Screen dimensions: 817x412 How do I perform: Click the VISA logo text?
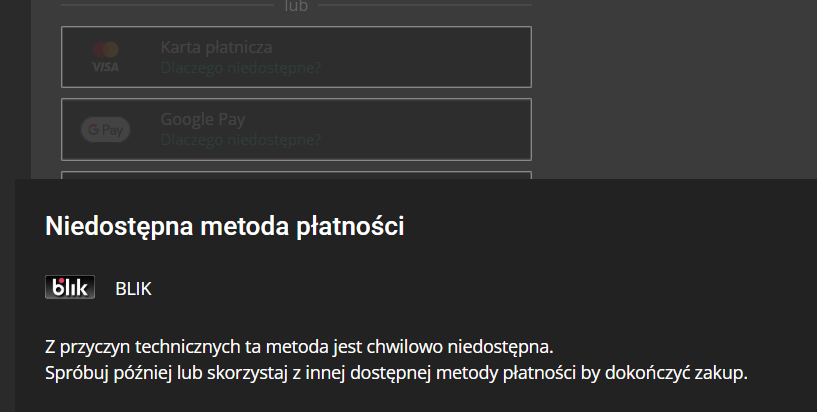(x=105, y=66)
